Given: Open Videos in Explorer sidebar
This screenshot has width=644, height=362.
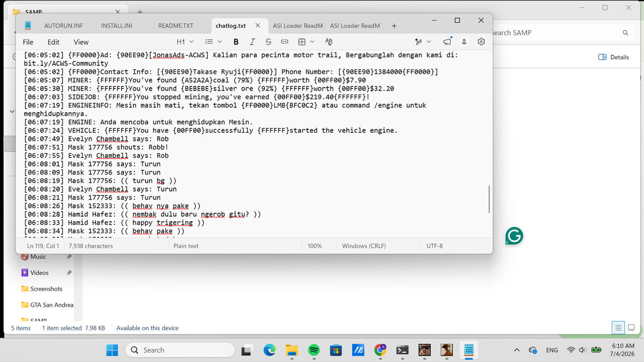Looking at the screenshot, I should click(x=39, y=273).
